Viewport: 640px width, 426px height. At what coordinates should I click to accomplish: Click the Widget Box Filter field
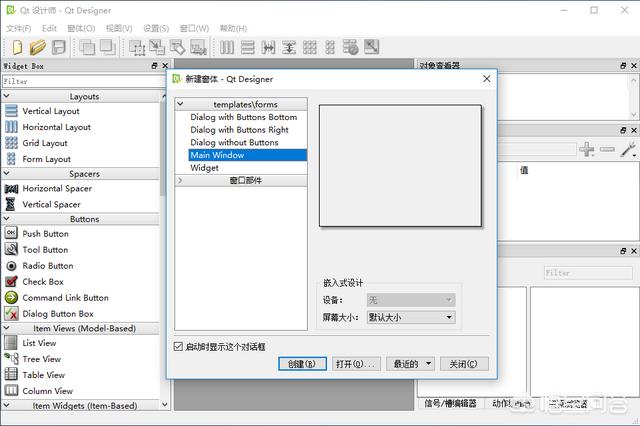click(84, 81)
